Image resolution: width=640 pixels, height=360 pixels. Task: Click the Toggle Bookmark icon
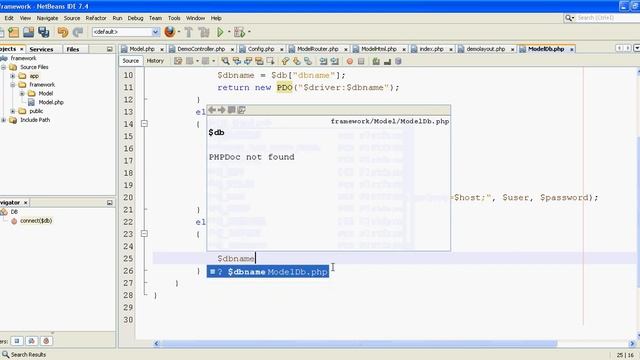(308, 61)
